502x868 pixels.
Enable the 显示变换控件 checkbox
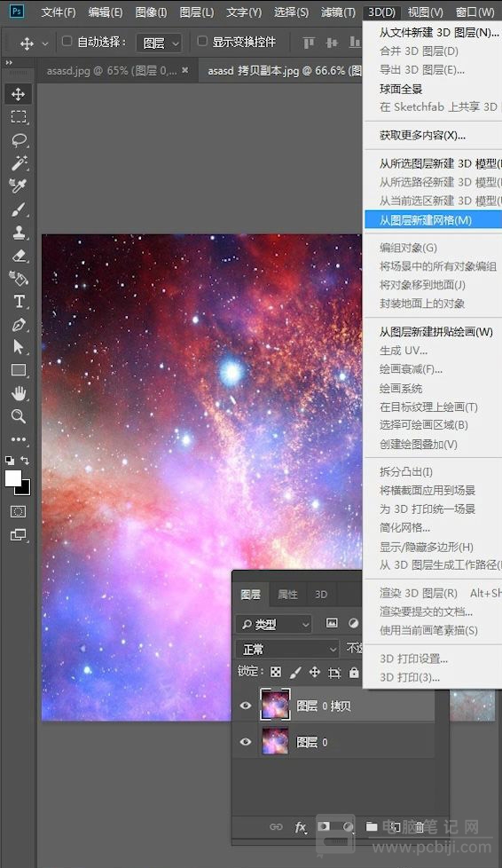pos(202,41)
